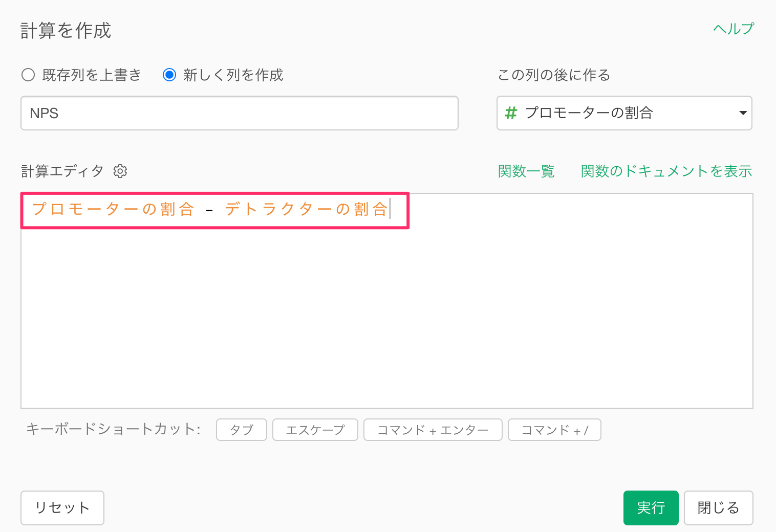The width and height of the screenshot is (776, 532).
Task: Click the コマンド + / shortcut button
Action: (554, 430)
